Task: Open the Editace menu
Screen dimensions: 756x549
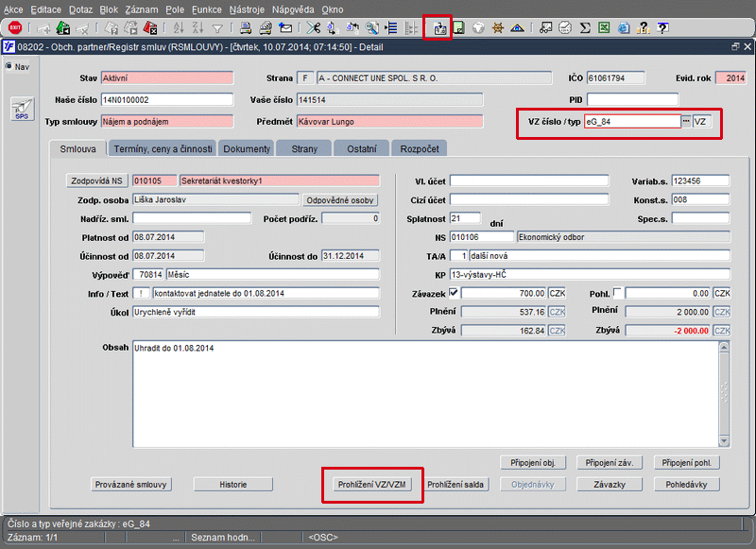Action: pos(45,9)
